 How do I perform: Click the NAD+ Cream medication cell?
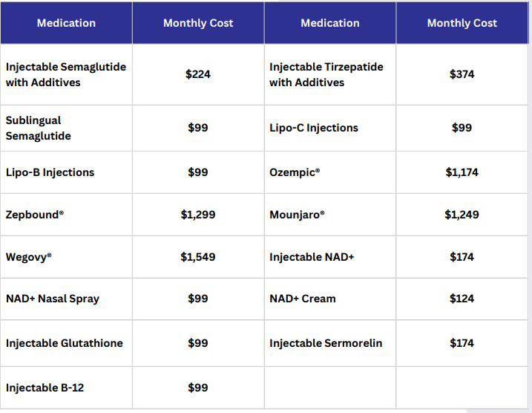click(x=303, y=299)
